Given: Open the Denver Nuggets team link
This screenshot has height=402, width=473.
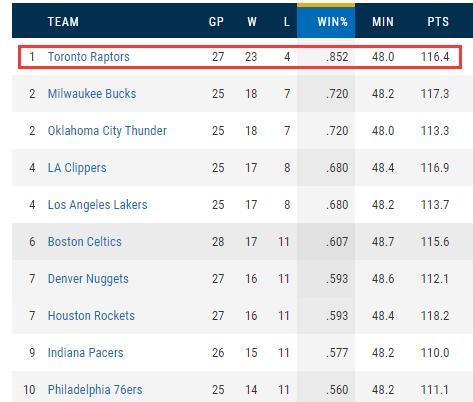Looking at the screenshot, I should [88, 279].
